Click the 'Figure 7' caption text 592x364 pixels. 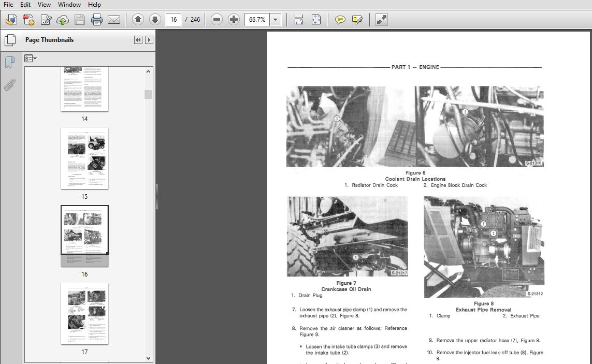coord(346,283)
